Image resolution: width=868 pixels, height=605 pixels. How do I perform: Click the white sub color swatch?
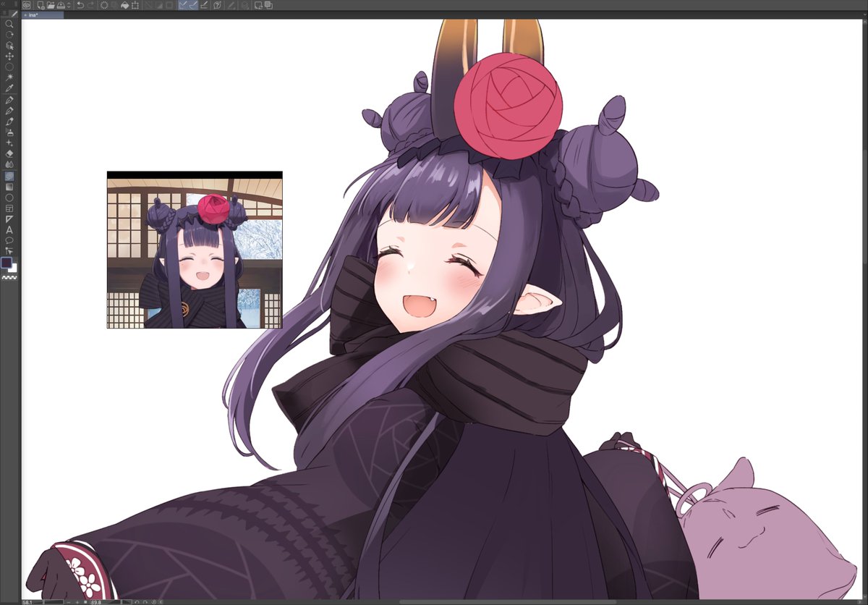click(x=13, y=268)
